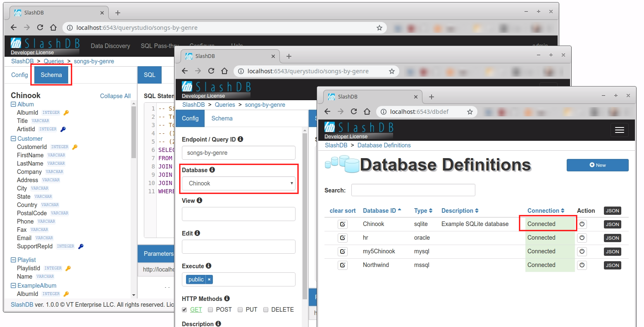Click the Search input field
This screenshot has height=327, width=644.
(413, 190)
